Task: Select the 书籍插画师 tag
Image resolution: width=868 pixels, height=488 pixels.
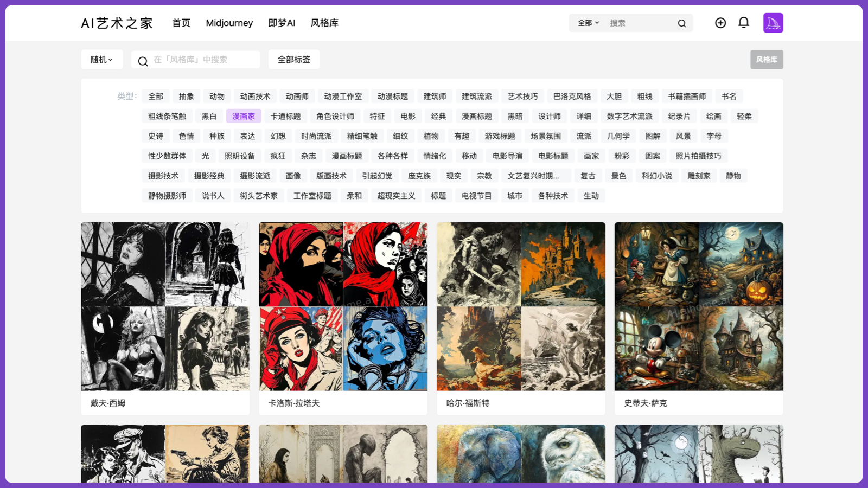Action: (687, 97)
